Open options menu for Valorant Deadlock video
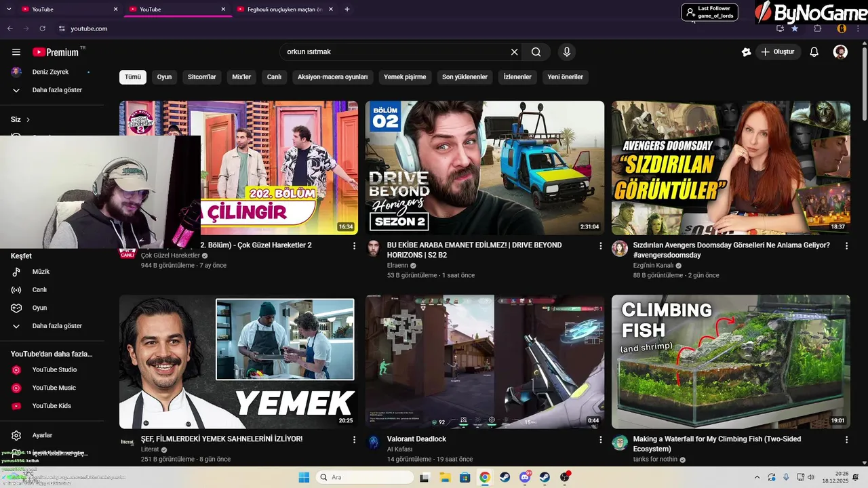The height and width of the screenshot is (488, 868). 600,439
